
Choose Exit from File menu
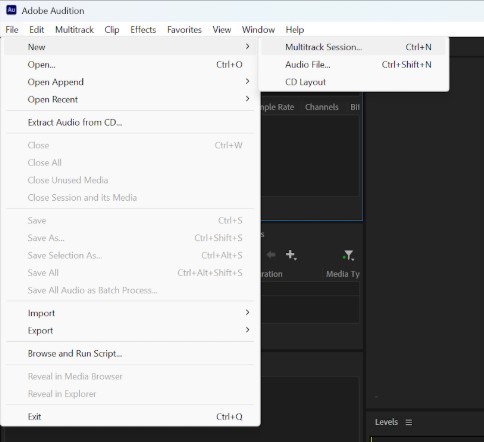pos(130,417)
